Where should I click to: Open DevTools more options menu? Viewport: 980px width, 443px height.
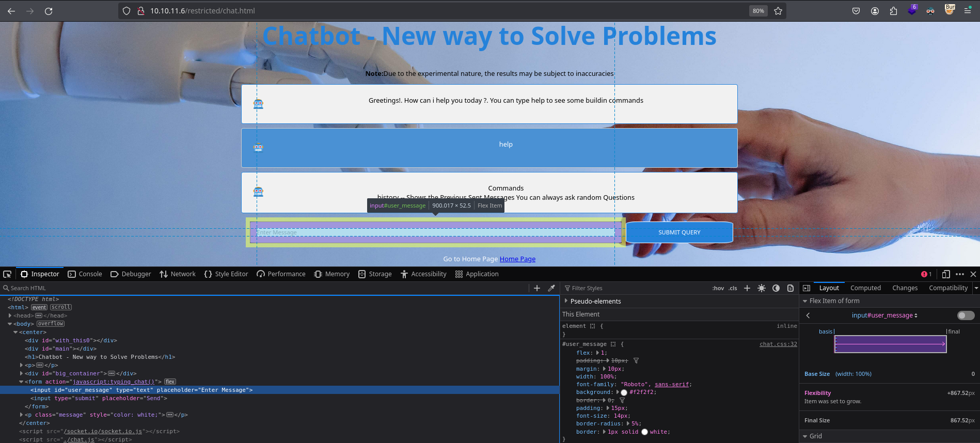(960, 274)
